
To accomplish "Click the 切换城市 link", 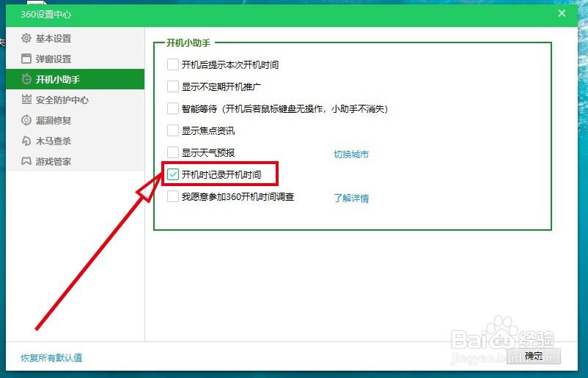I will pos(351,154).
